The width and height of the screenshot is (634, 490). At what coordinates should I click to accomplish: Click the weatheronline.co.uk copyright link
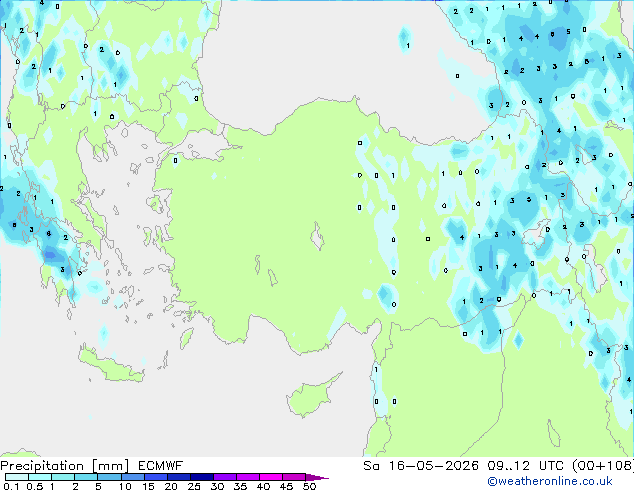tap(550, 481)
